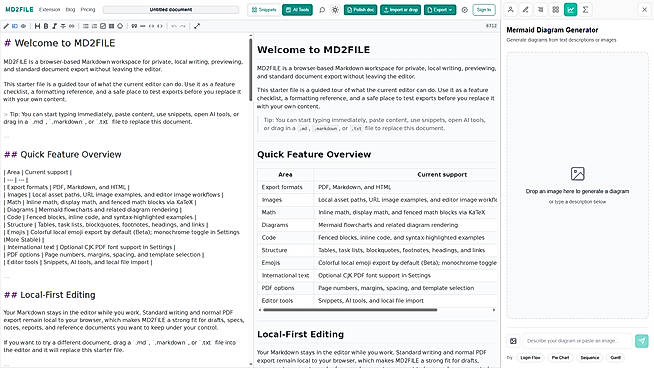
Task: Redo the last edit
Action: [183, 26]
